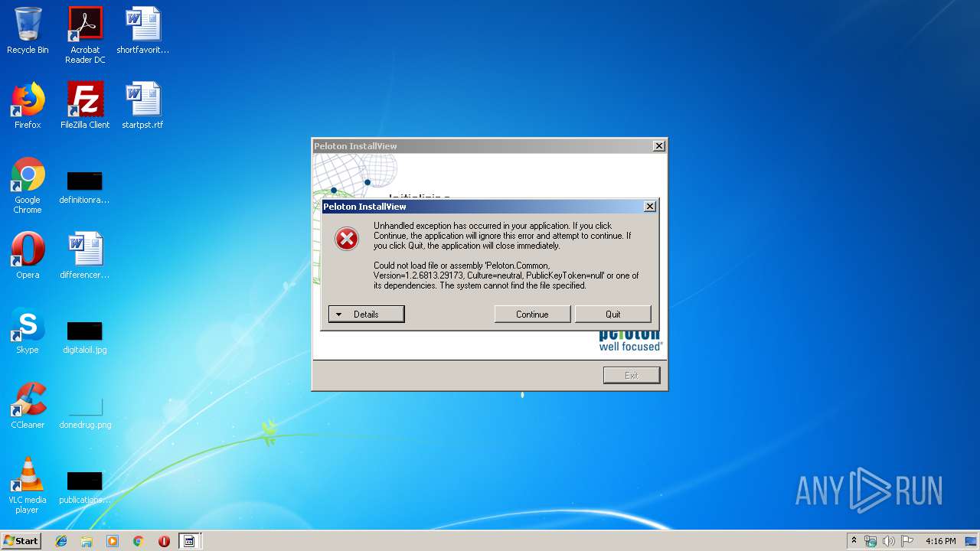The image size is (980, 551).
Task: Open Windows Media Player from the taskbar
Action: (113, 541)
